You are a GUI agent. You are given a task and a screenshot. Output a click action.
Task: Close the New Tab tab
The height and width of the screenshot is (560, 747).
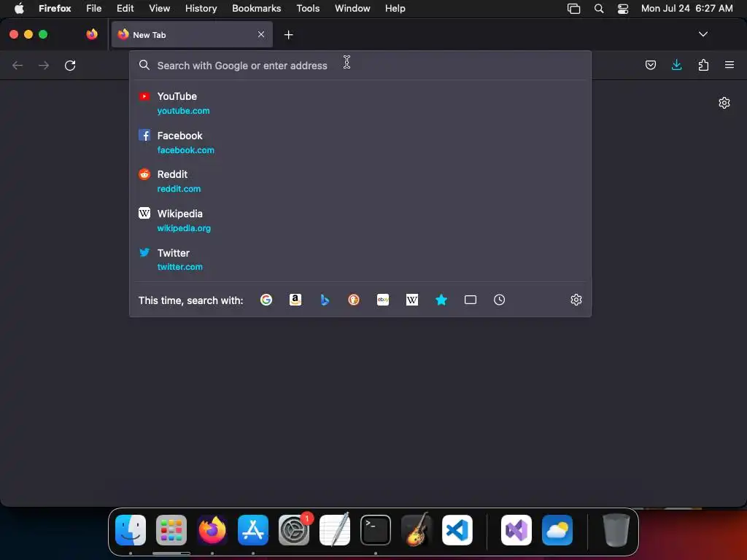261,34
